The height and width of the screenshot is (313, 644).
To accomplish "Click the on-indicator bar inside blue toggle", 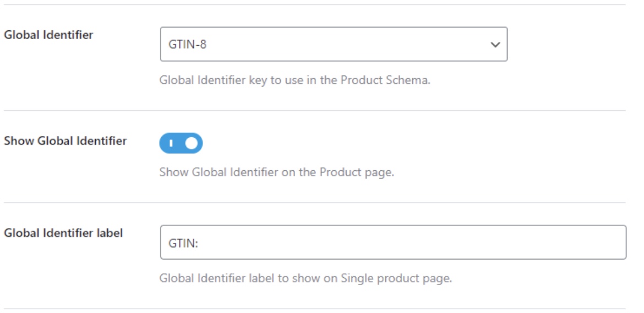I will (x=171, y=143).
